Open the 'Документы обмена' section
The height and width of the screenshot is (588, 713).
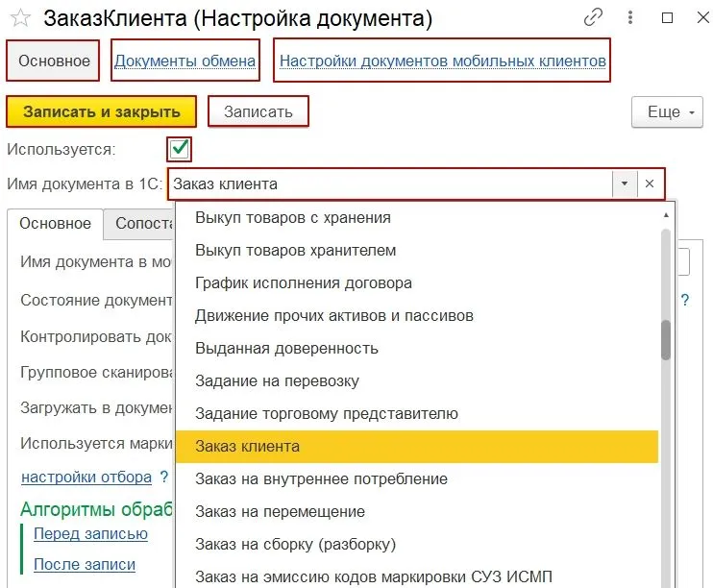click(x=184, y=61)
